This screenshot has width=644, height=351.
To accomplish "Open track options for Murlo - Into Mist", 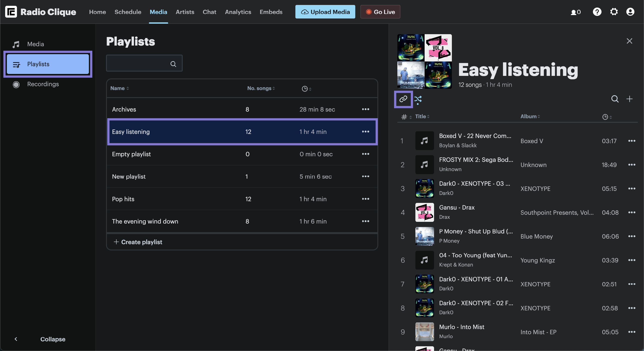I will pos(632,332).
